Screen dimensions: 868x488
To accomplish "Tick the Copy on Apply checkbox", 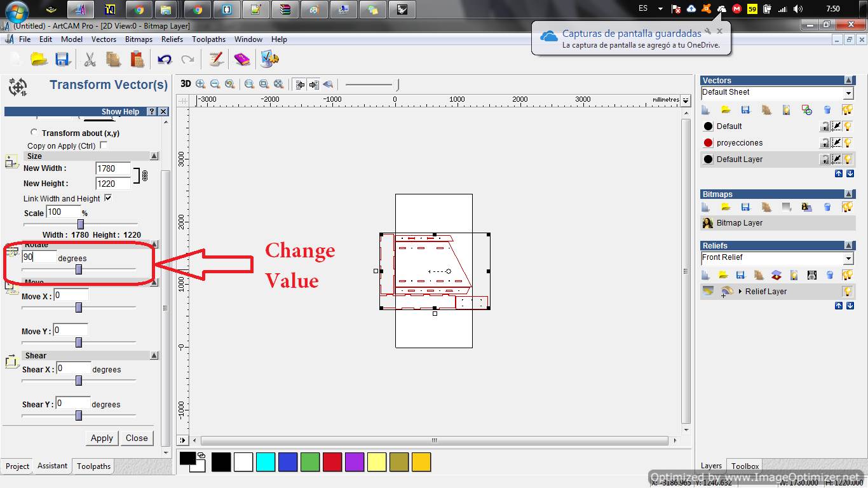I will click(x=104, y=145).
